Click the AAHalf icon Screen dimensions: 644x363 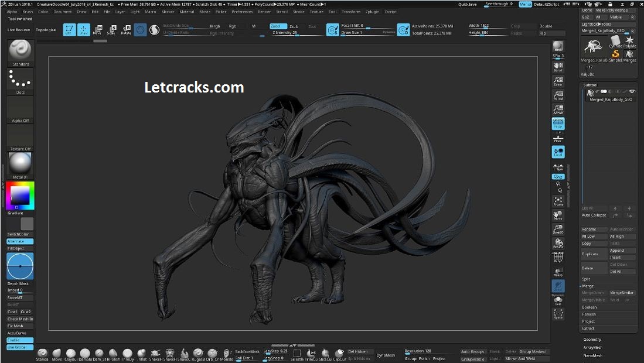click(558, 109)
